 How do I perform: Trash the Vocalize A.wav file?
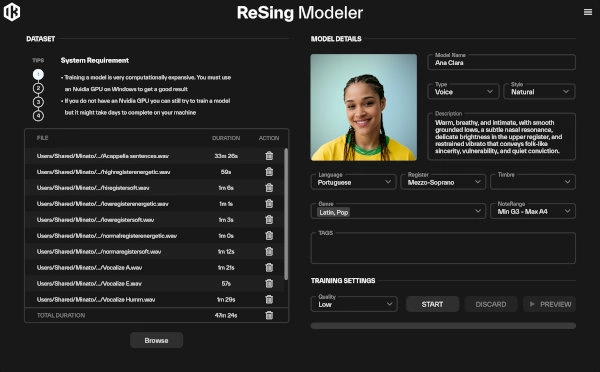pyautogui.click(x=269, y=268)
